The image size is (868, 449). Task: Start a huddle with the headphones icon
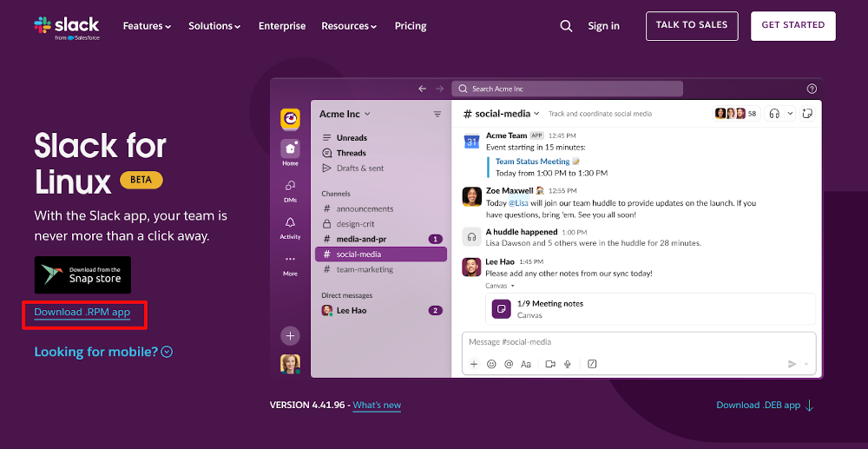(x=774, y=114)
